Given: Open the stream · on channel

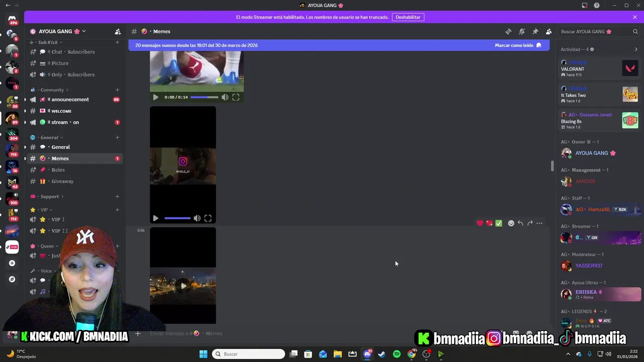Looking at the screenshot, I should (x=74, y=122).
